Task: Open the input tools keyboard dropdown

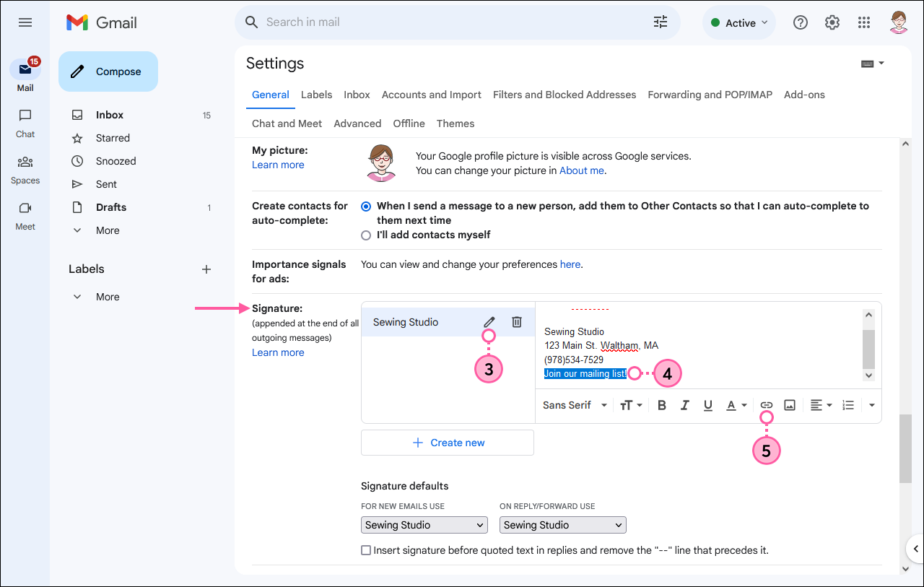Action: point(873,64)
